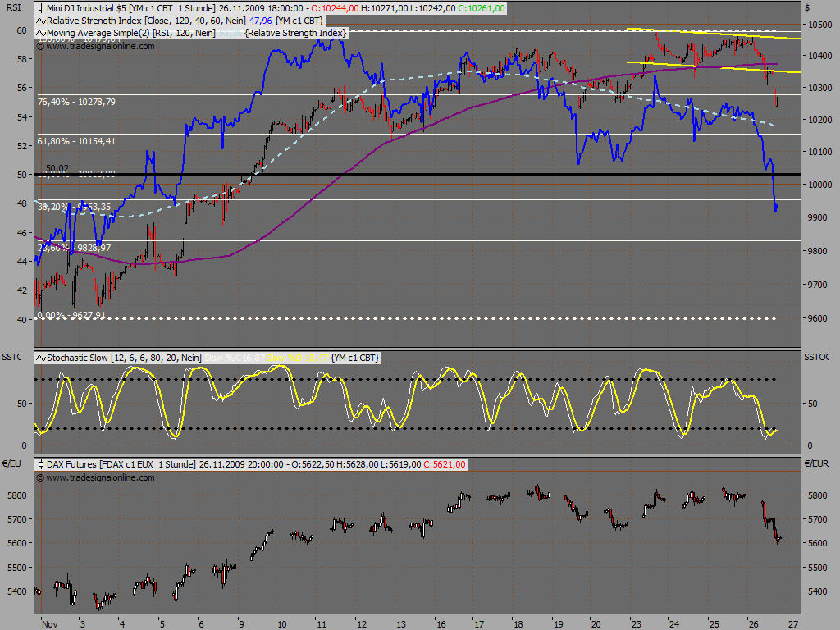The width and height of the screenshot is (840, 630).
Task: Open the www.tradesignalonline.com link in top chart
Action: click(x=96, y=46)
